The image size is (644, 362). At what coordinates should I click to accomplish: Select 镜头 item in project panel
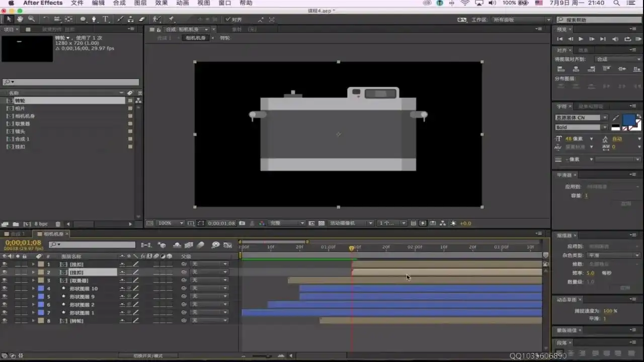(20, 131)
